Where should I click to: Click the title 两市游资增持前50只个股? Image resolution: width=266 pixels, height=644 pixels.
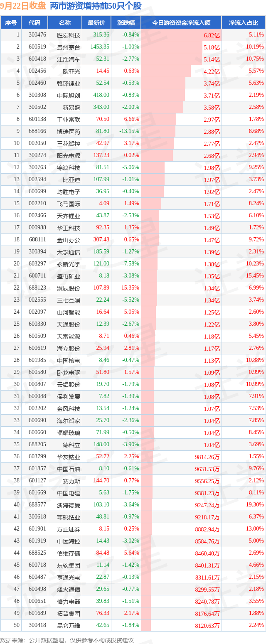point(96,6)
